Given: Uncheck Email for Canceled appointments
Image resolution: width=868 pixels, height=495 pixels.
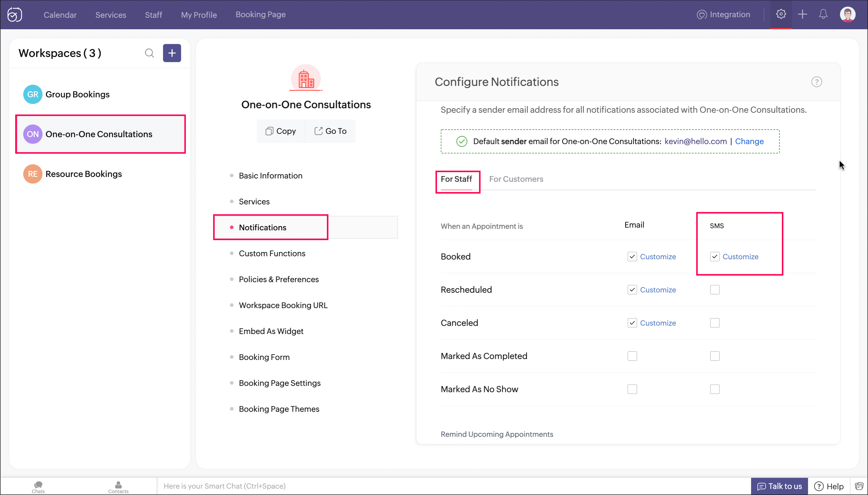Looking at the screenshot, I should [632, 323].
